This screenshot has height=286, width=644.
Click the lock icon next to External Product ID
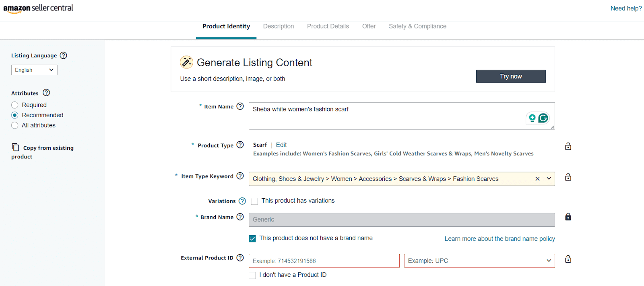click(x=568, y=259)
